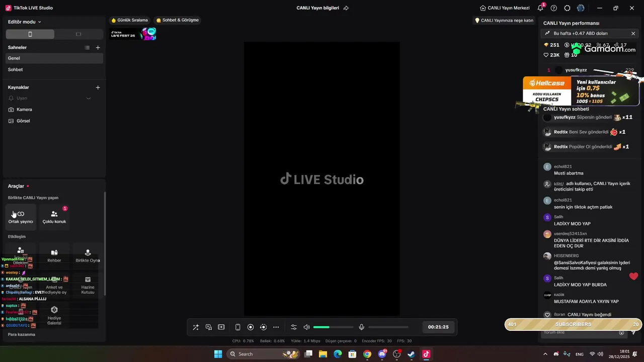Open the settings gear icon
The height and width of the screenshot is (362, 644).
click(x=568, y=8)
